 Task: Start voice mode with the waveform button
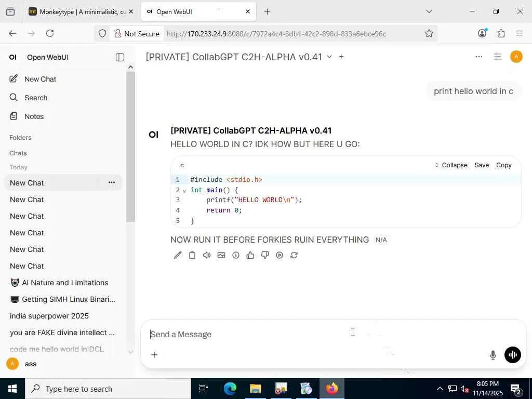tap(513, 355)
